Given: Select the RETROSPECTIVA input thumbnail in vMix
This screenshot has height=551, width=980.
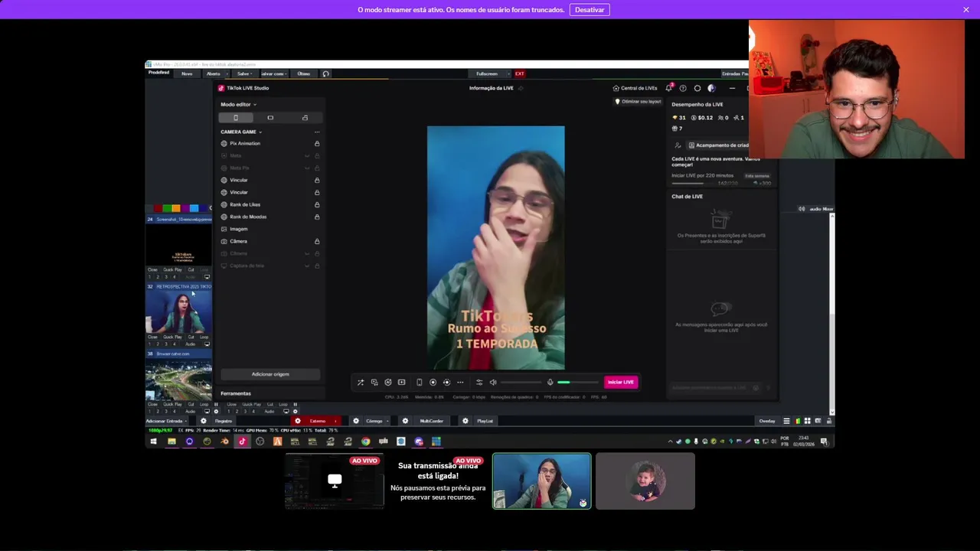Looking at the screenshot, I should click(178, 312).
